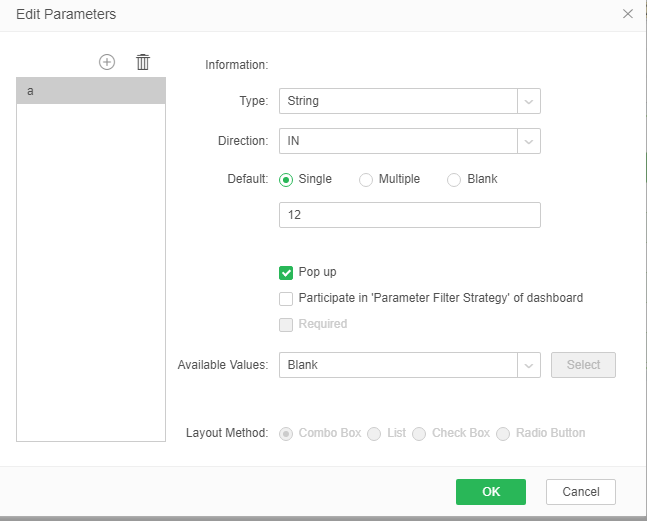Close the Edit Parameters dialog
Viewport: 647px width, 521px height.
(x=628, y=14)
